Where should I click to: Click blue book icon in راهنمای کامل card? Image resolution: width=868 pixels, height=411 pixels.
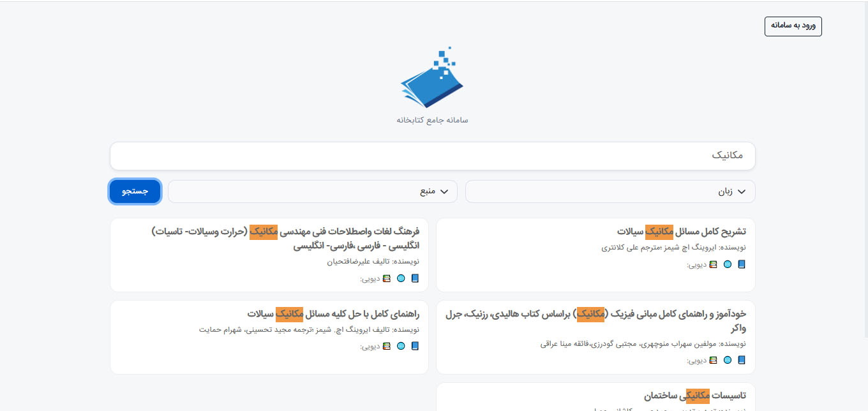pos(415,346)
